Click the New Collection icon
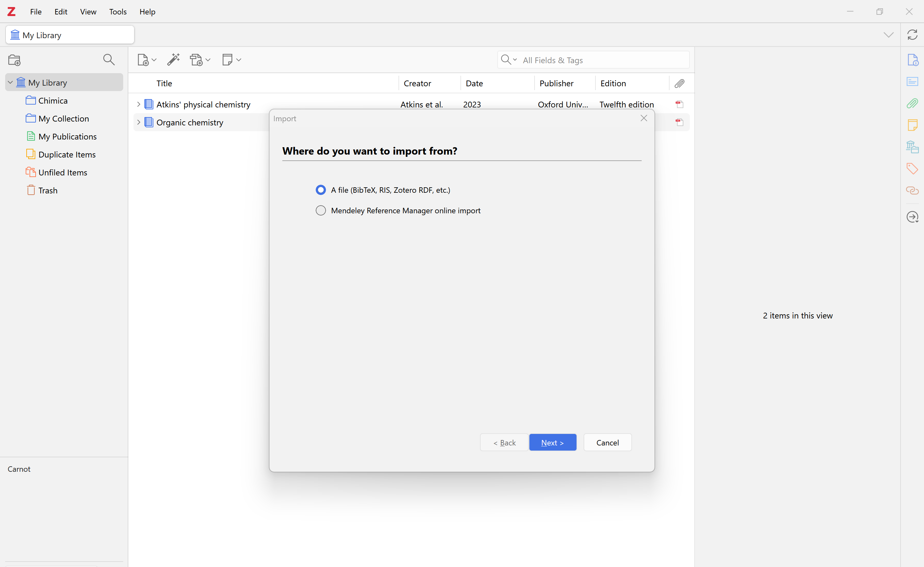Image resolution: width=924 pixels, height=567 pixels. (14, 60)
